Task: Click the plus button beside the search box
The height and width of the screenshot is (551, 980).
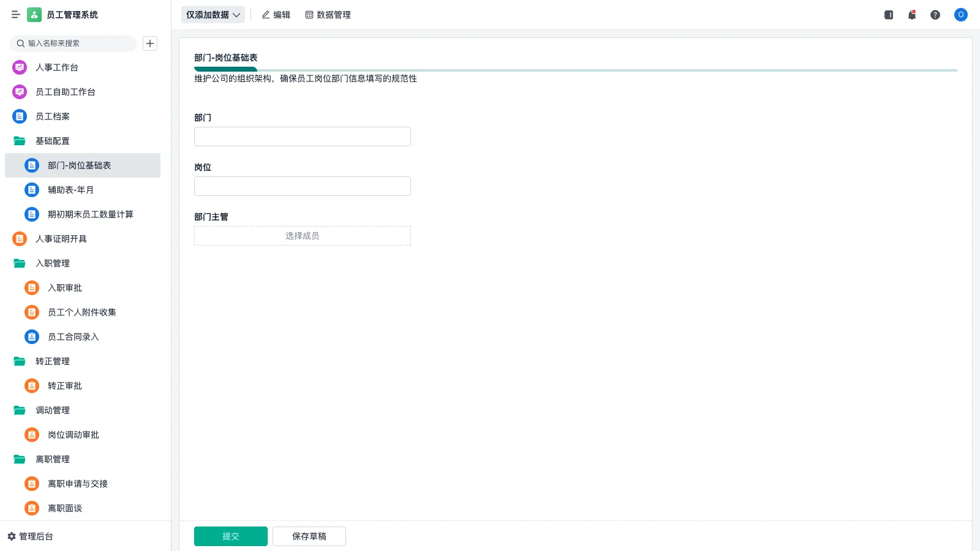Action: pyautogui.click(x=149, y=43)
